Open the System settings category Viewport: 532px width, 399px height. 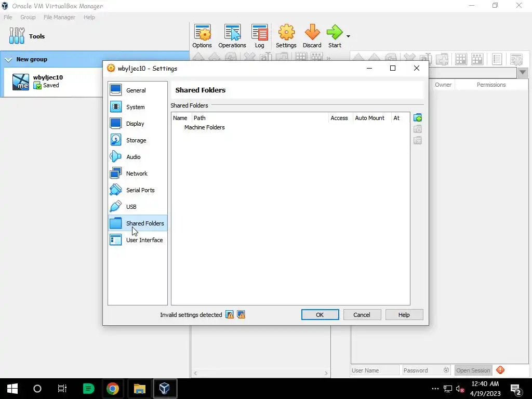137,107
